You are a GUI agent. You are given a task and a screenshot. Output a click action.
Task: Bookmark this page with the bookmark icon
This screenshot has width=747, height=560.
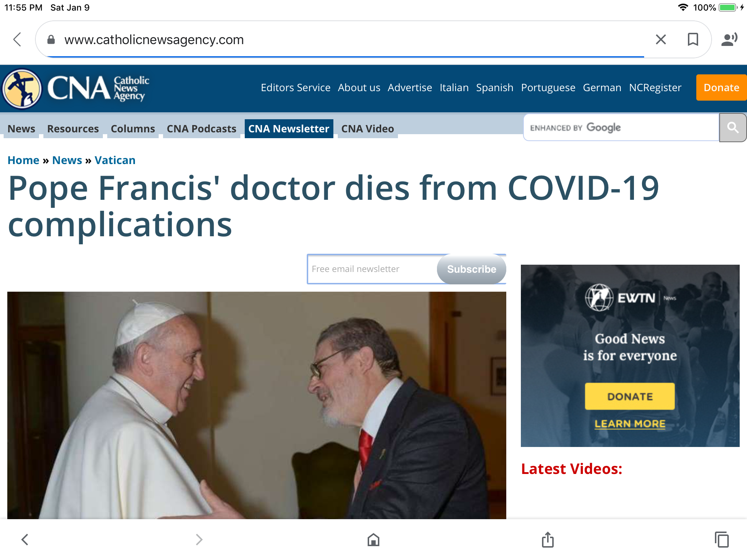(x=693, y=39)
